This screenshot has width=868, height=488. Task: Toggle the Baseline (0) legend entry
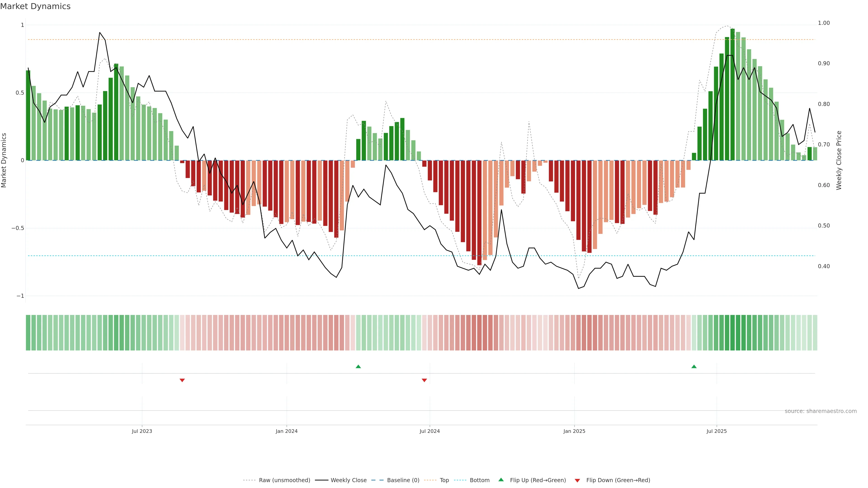(x=403, y=480)
